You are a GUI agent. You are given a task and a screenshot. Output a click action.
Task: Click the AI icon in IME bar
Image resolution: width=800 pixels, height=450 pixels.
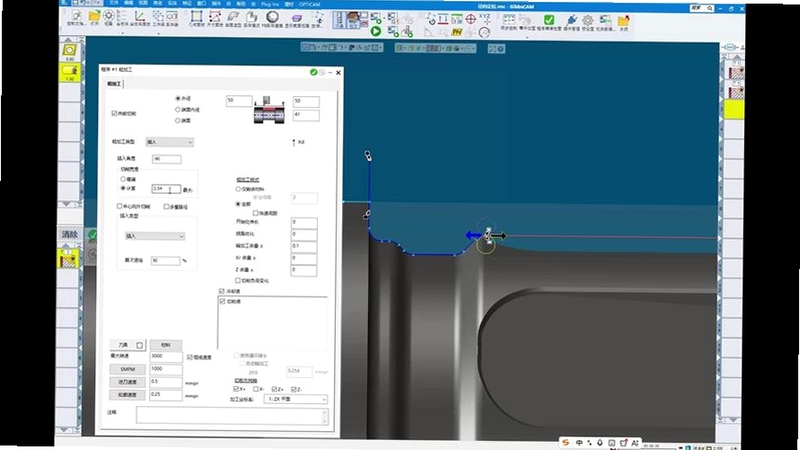point(635,443)
